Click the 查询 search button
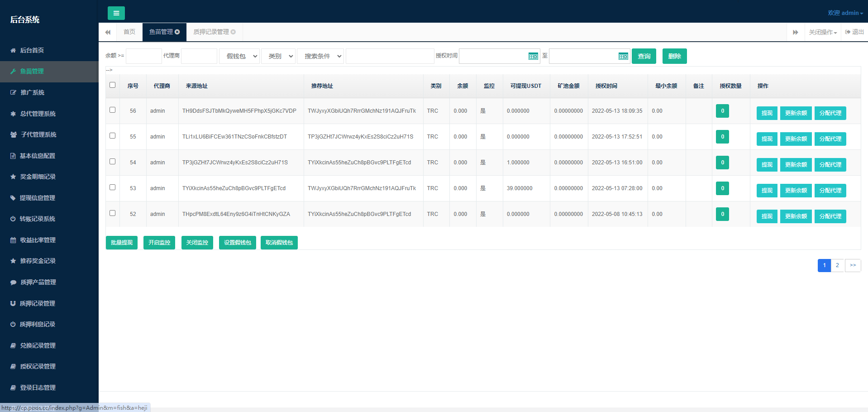This screenshot has height=412, width=868. coord(644,56)
